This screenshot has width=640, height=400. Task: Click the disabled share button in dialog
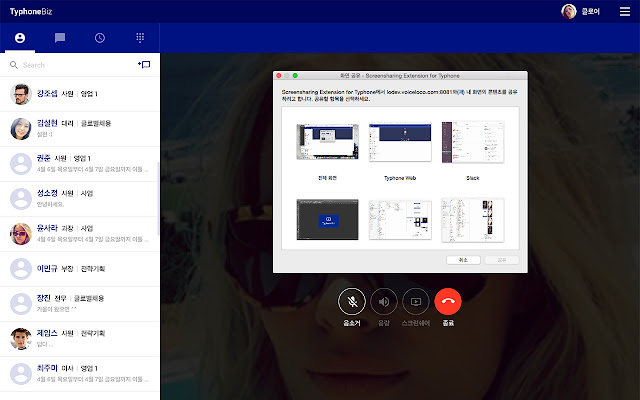502,260
